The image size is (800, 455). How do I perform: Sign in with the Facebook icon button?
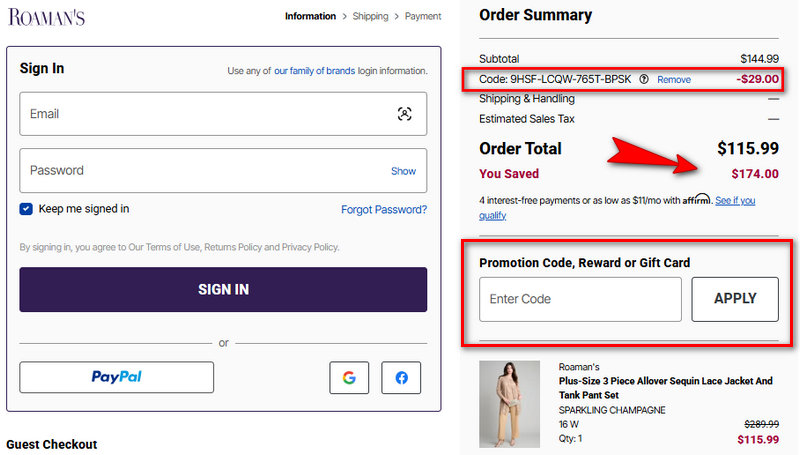point(401,377)
